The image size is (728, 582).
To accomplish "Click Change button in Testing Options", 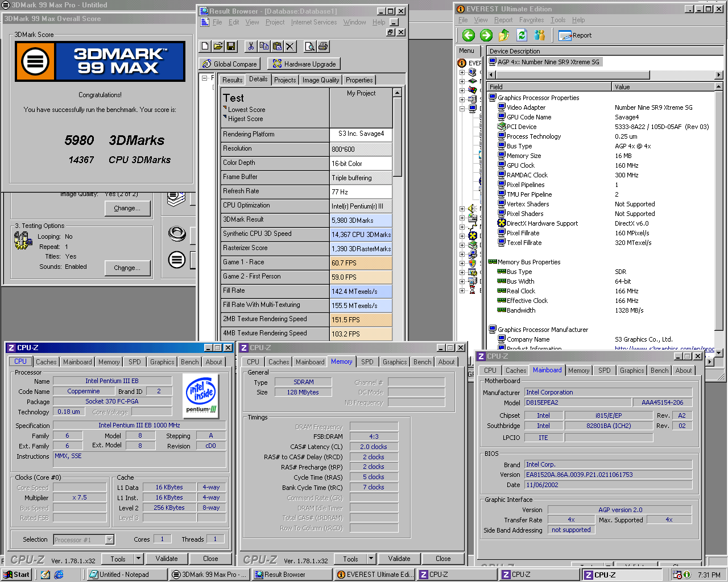I will 127,268.
